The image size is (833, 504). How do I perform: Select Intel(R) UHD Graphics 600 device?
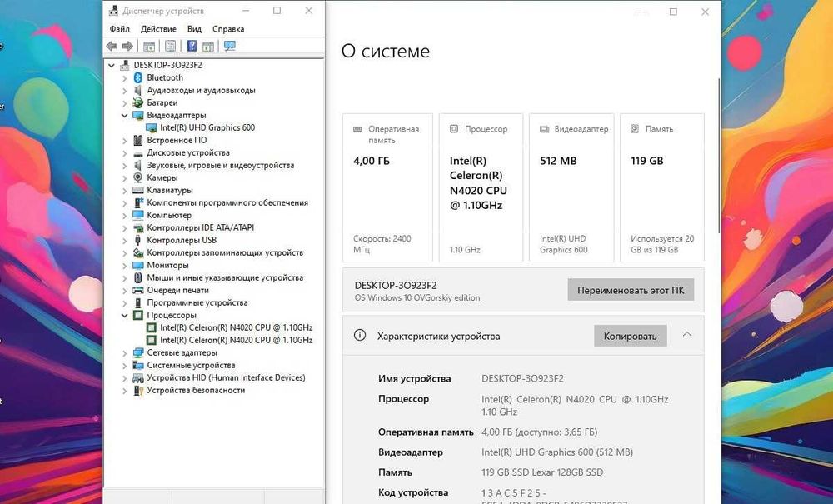point(207,127)
